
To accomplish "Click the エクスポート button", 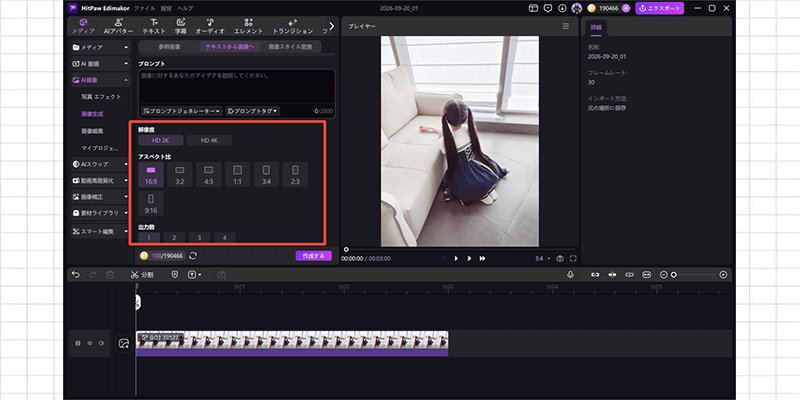I will (x=660, y=8).
